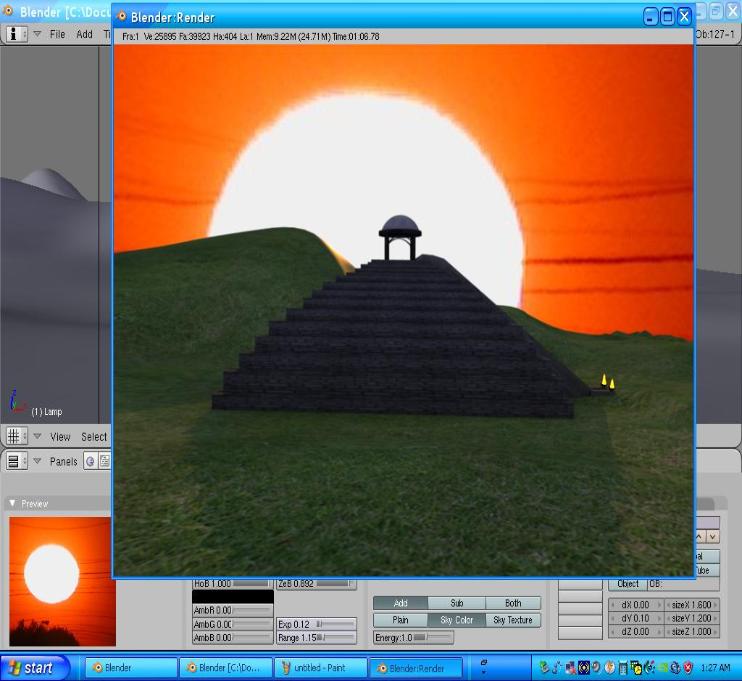The height and width of the screenshot is (681, 742).
Task: Expand the menu arrow beside File
Action: [x=37, y=33]
